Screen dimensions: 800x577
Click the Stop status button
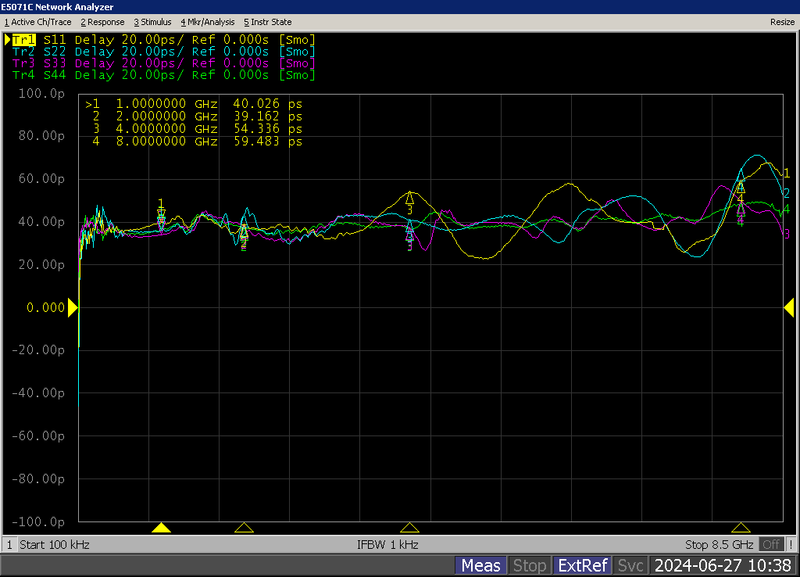529,566
